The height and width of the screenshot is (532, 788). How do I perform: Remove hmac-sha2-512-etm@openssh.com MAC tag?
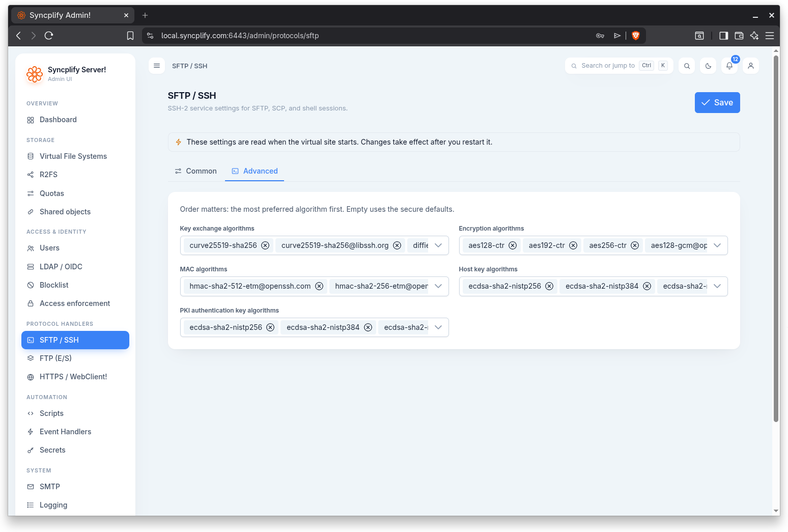(319, 286)
